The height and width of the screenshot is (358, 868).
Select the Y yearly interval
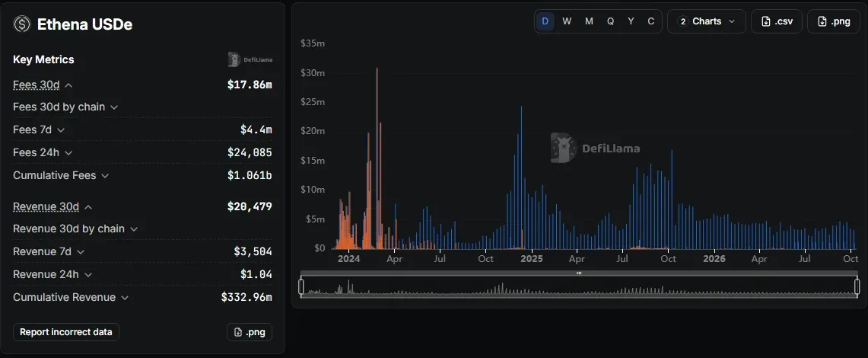tap(631, 21)
